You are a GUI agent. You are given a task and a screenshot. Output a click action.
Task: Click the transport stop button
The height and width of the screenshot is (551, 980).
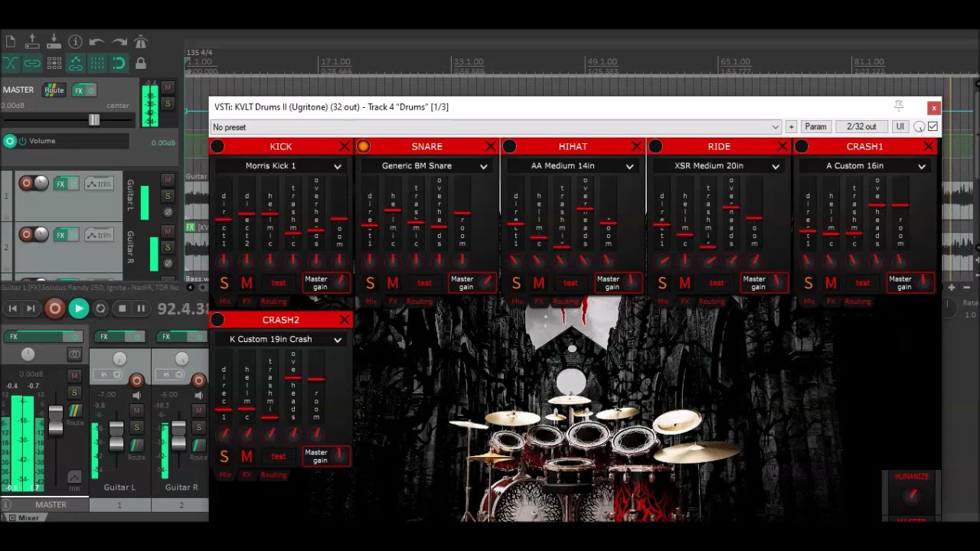tap(122, 308)
